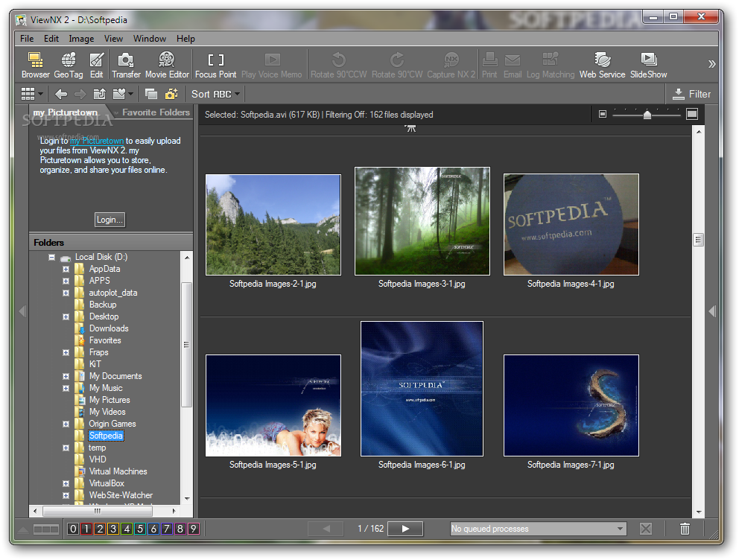Open the View menu
739x560 pixels.
click(113, 39)
